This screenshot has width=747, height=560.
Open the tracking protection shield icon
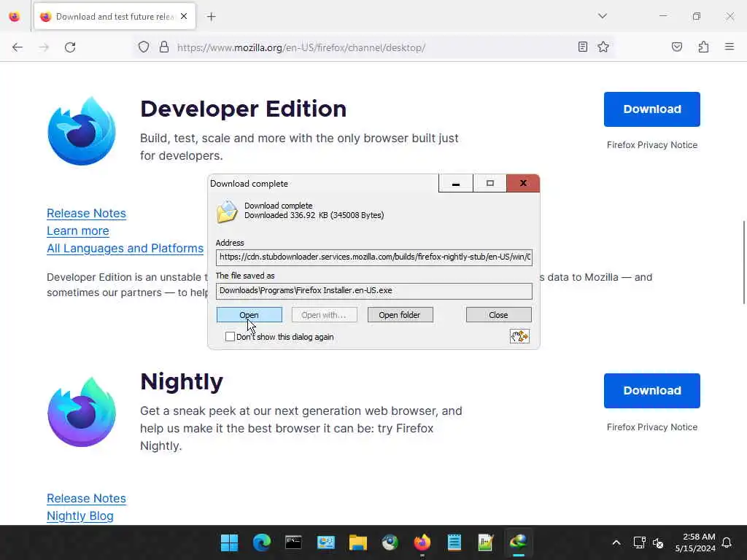[x=144, y=47]
